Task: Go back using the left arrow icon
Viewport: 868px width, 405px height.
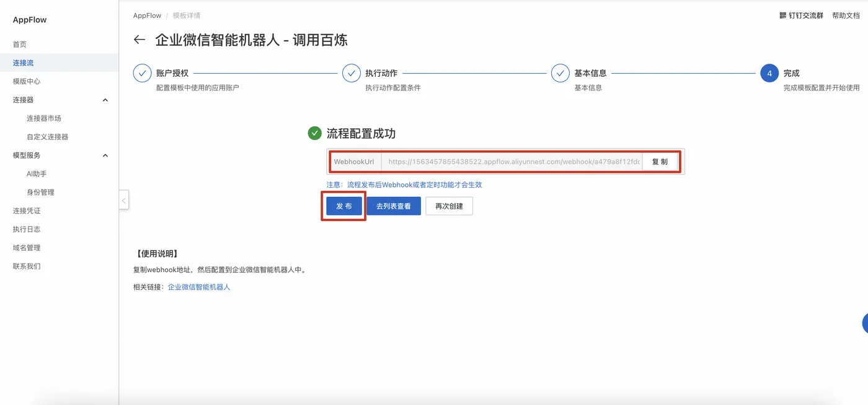Action: [139, 40]
